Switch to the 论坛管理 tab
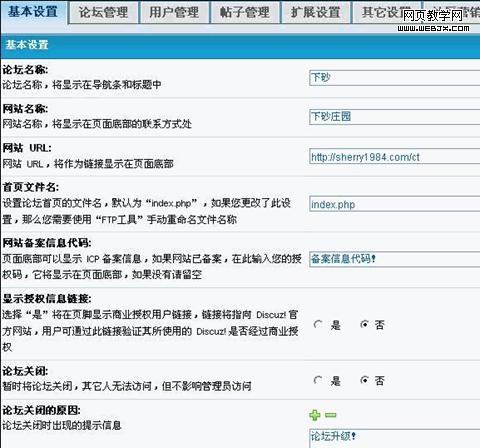The height and width of the screenshot is (448, 480). point(103,13)
